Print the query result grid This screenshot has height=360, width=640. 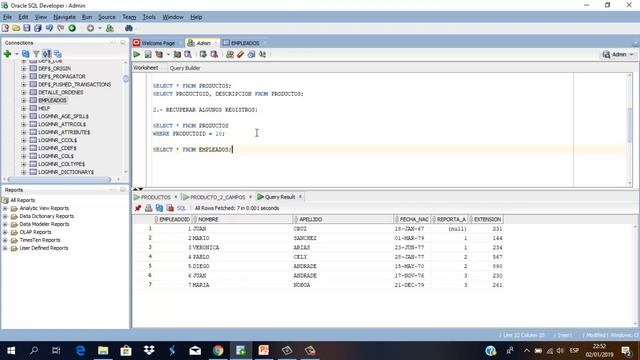pyautogui.click(x=149, y=208)
